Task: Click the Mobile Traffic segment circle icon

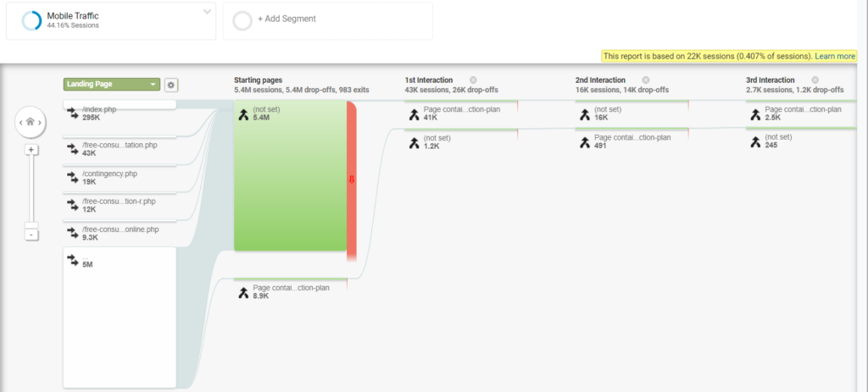Action: point(31,20)
